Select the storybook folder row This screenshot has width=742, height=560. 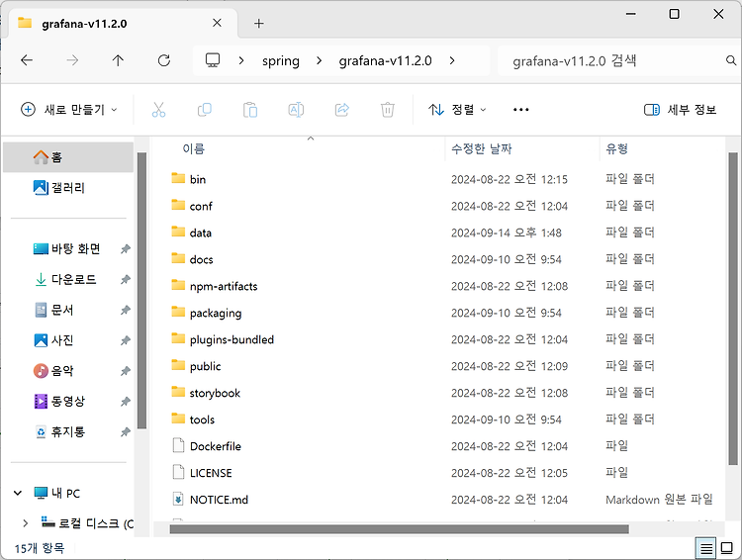[440, 393]
